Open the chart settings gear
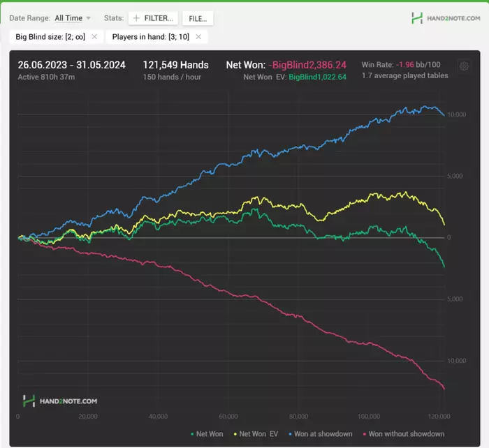Viewport: 489px width, 448px height. tap(463, 66)
